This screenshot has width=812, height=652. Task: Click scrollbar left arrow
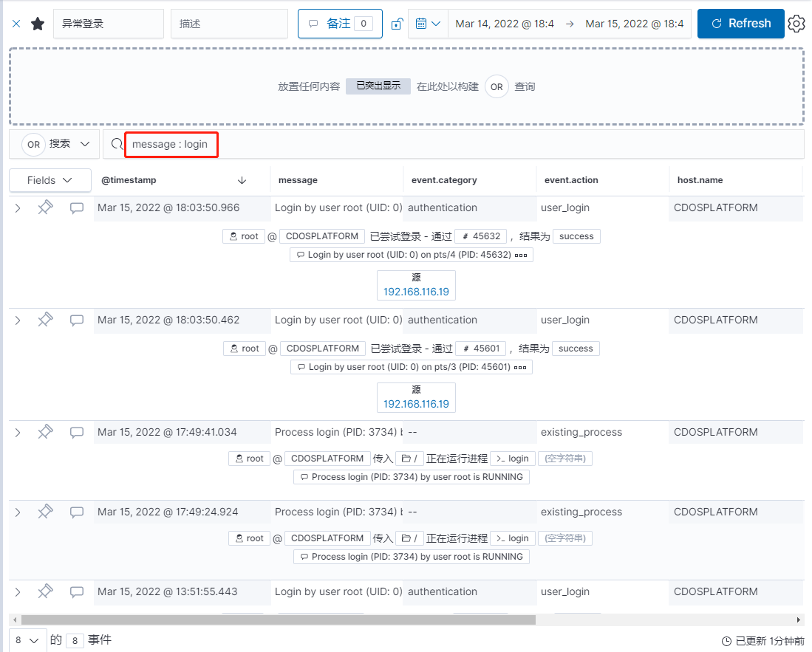[15, 620]
